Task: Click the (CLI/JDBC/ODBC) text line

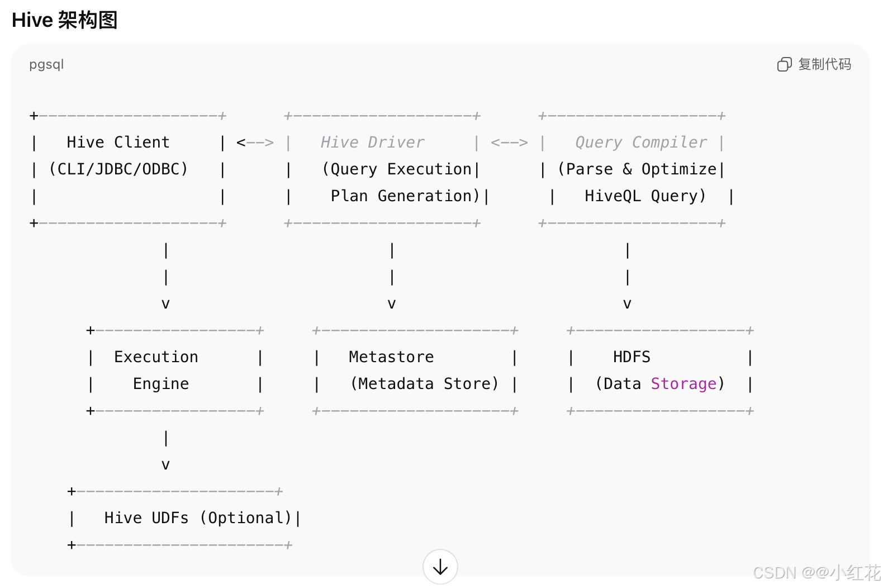Action: 118,169
